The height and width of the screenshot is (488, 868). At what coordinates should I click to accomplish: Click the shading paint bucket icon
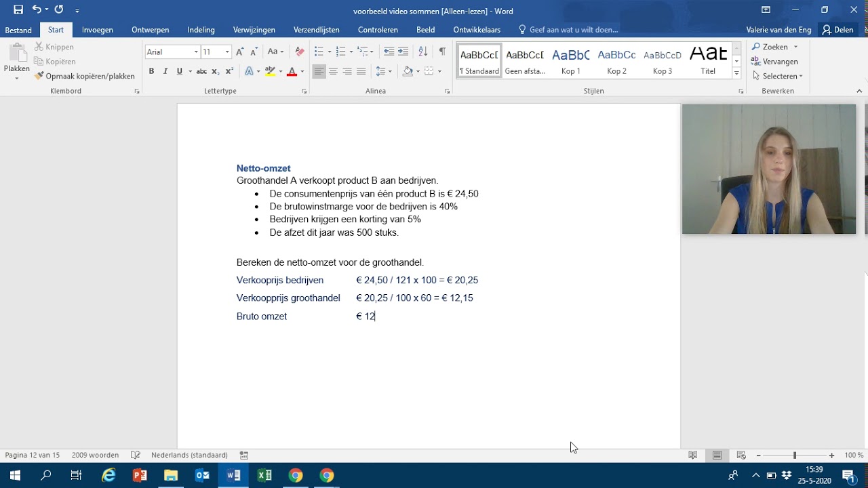coord(408,71)
